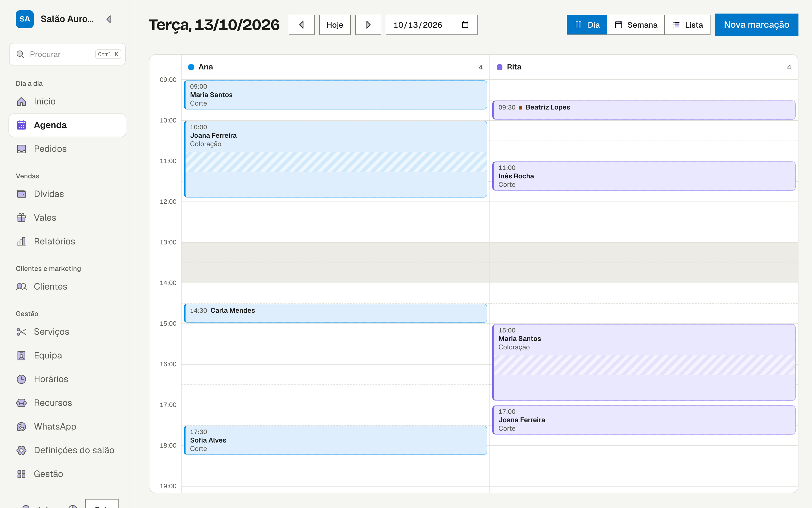This screenshot has height=508, width=812.
Task: Click Rita's purple color dot
Action: pyautogui.click(x=500, y=67)
